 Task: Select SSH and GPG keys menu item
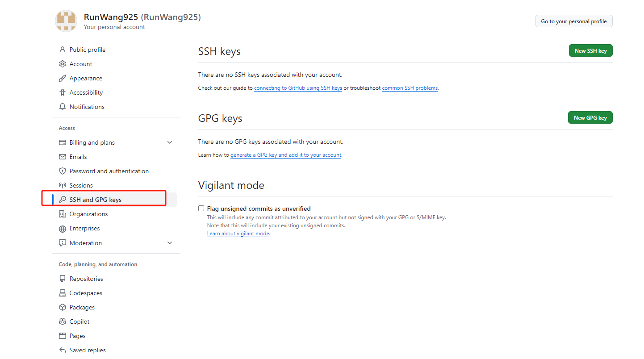point(95,200)
